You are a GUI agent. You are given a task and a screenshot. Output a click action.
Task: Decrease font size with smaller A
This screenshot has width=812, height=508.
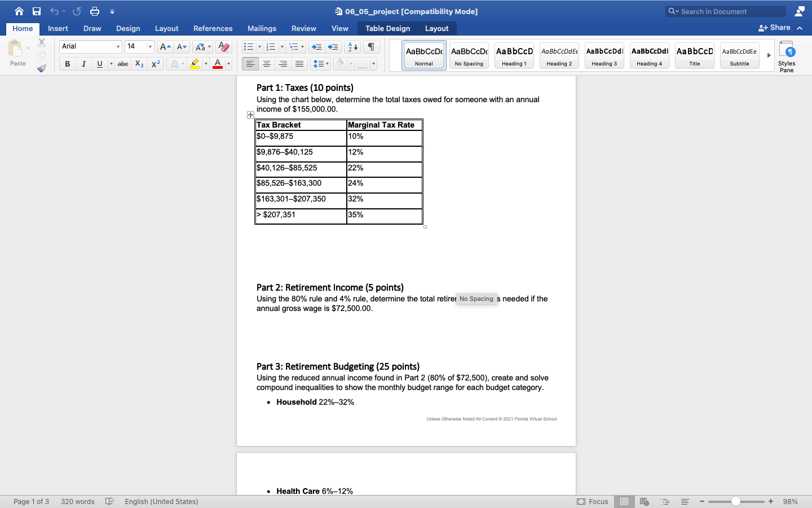coord(182,47)
